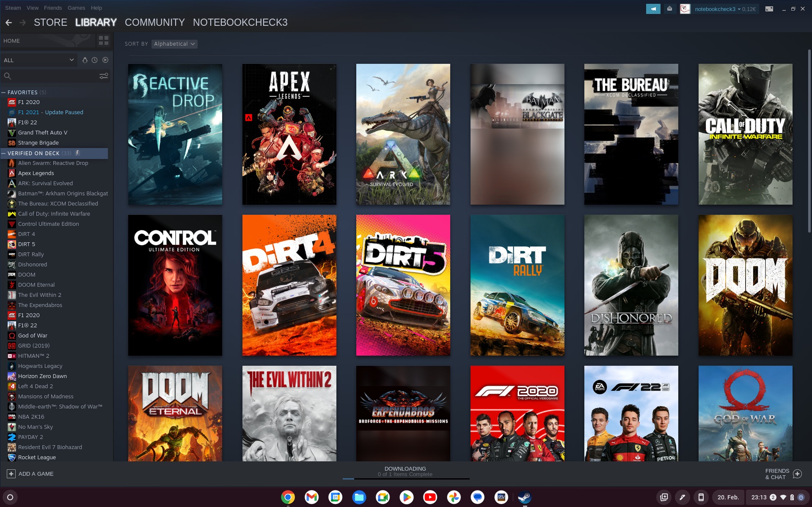Open the DOWNLOADING status link
This screenshot has height=507, width=812.
point(405,469)
